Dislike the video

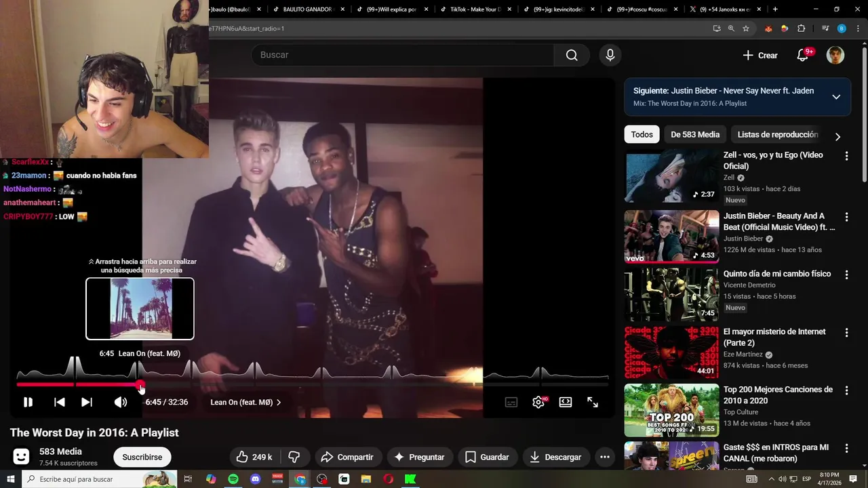pyautogui.click(x=294, y=457)
